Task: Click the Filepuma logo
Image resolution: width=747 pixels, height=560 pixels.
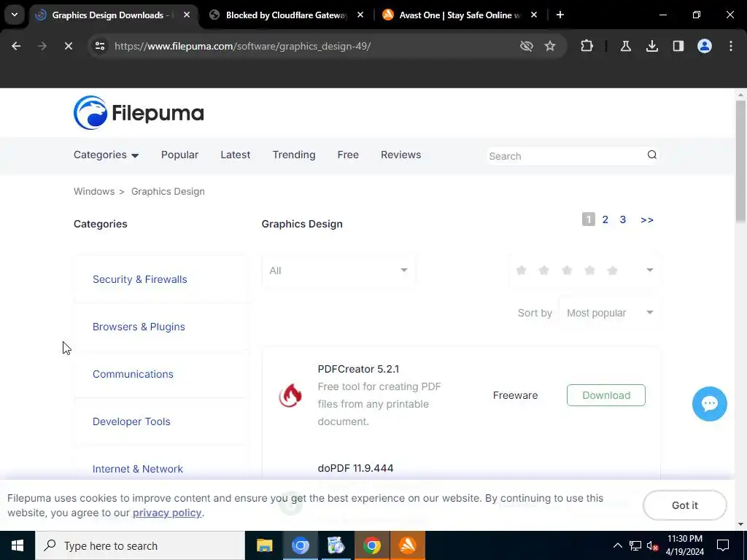Action: tap(139, 113)
